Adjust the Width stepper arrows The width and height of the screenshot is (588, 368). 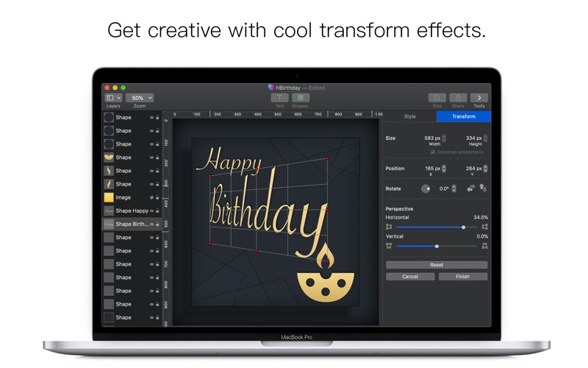(444, 138)
